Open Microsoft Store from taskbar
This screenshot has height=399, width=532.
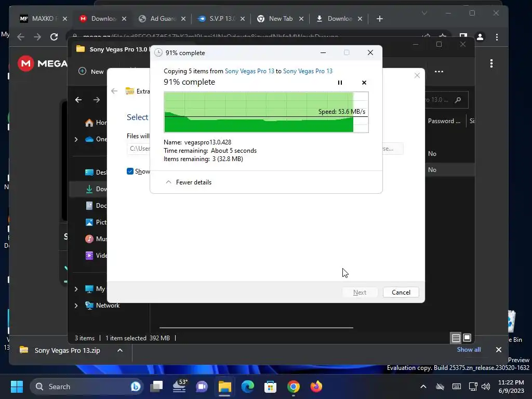pyautogui.click(x=270, y=387)
